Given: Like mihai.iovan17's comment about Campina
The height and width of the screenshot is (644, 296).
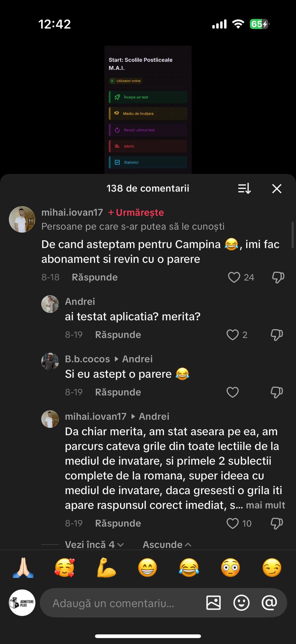Looking at the screenshot, I should point(234,277).
